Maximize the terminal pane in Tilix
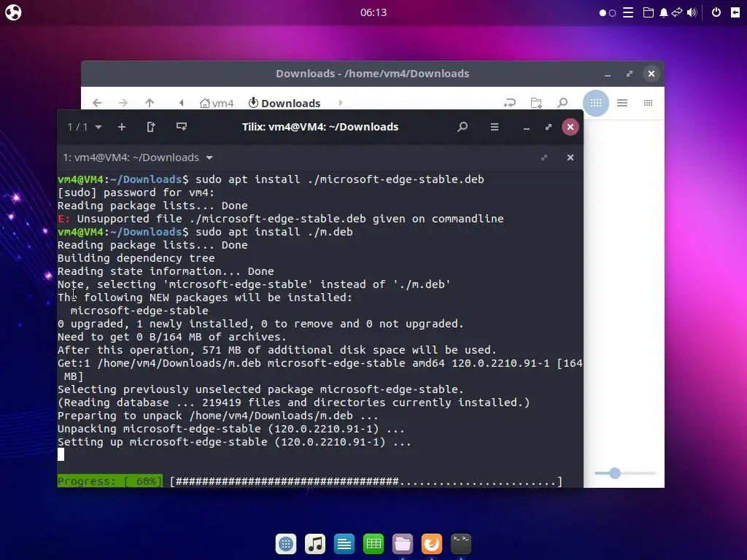The width and height of the screenshot is (747, 560). [x=544, y=157]
